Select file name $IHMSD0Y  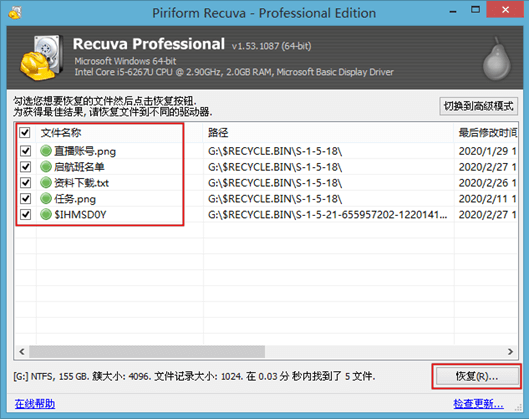click(x=80, y=214)
